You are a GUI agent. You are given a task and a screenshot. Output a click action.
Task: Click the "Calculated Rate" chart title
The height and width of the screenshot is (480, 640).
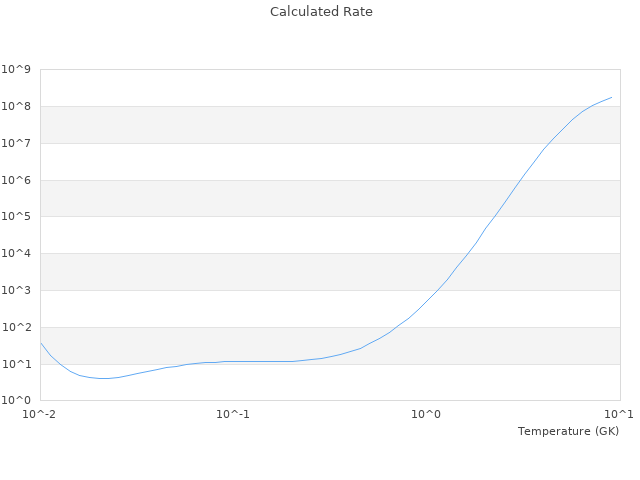point(320,12)
